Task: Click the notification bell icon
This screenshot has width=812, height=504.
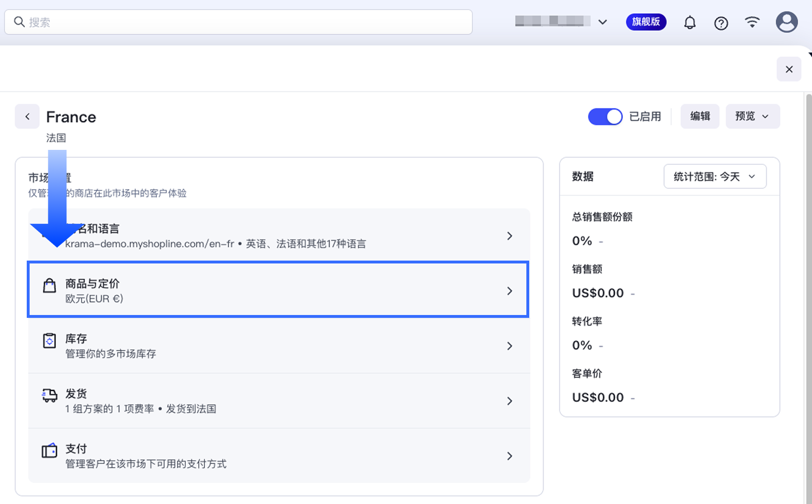Action: pyautogui.click(x=690, y=22)
